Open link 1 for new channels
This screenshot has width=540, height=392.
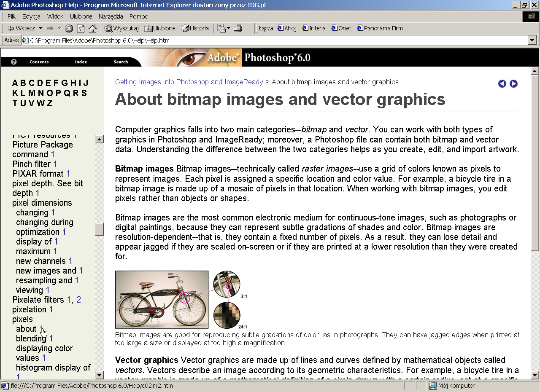point(70,261)
